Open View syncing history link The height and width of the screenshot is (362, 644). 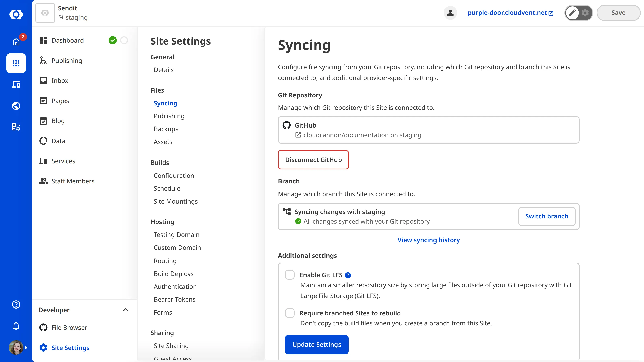coord(428,240)
